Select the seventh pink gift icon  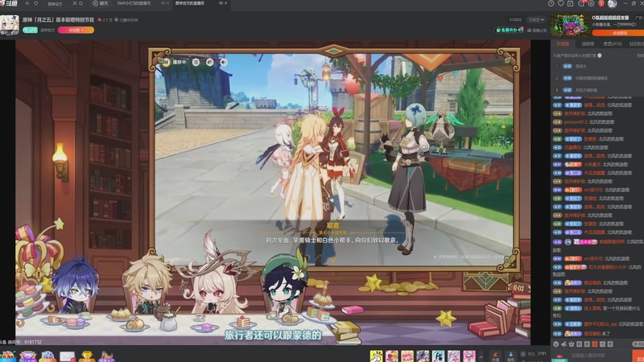coord(469,356)
